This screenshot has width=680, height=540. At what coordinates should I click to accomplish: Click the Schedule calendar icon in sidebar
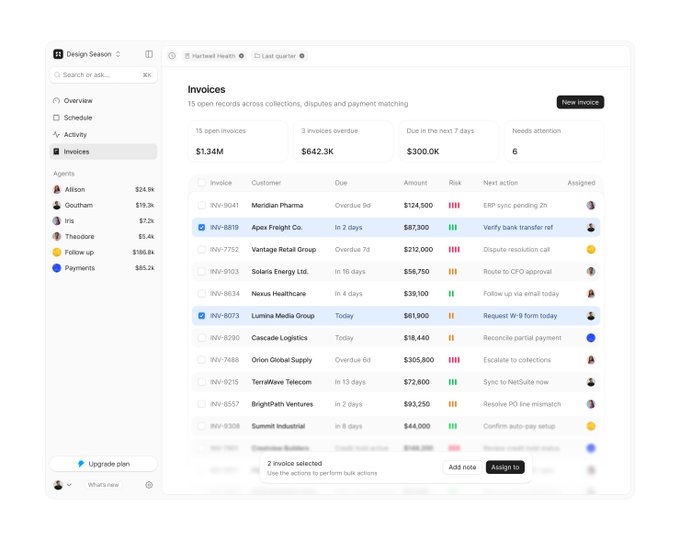tap(56, 118)
